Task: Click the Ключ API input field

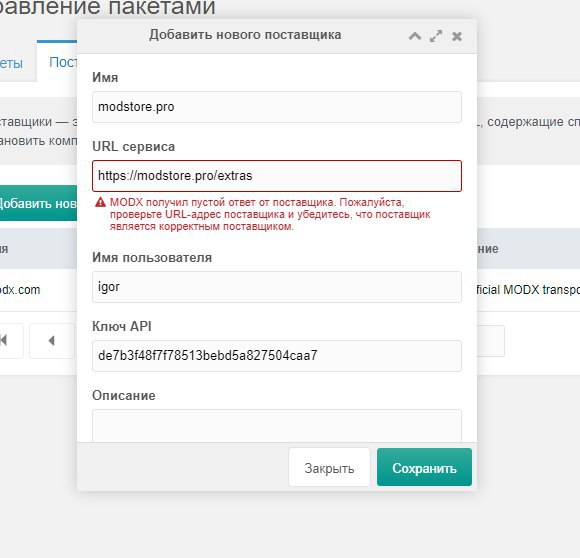Action: [277, 356]
